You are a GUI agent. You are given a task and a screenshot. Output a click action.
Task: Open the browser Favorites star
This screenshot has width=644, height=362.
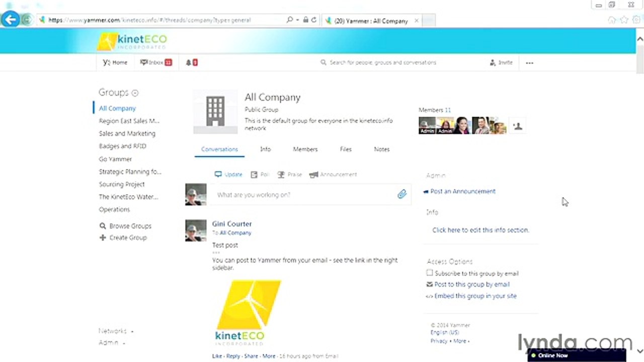pos(624,20)
